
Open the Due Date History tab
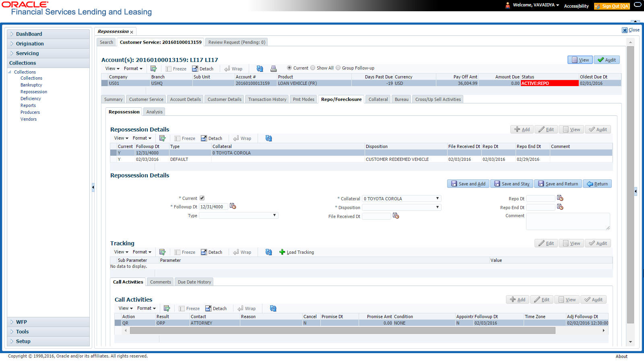click(x=194, y=282)
